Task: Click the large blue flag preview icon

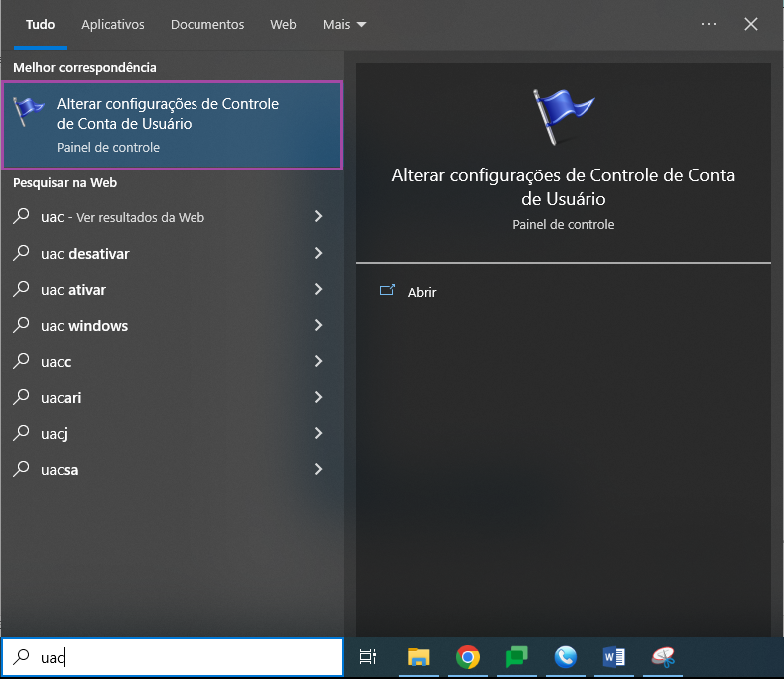Action: 563,117
